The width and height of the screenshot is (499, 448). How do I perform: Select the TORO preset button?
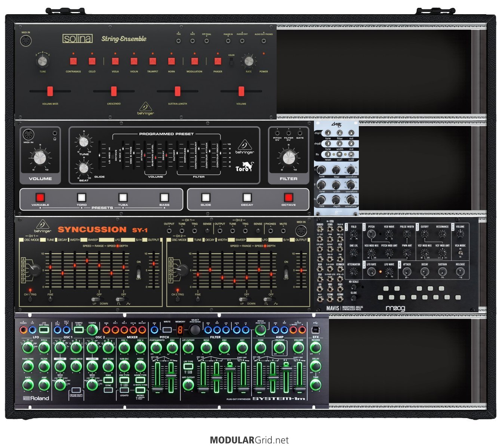[x=81, y=197]
